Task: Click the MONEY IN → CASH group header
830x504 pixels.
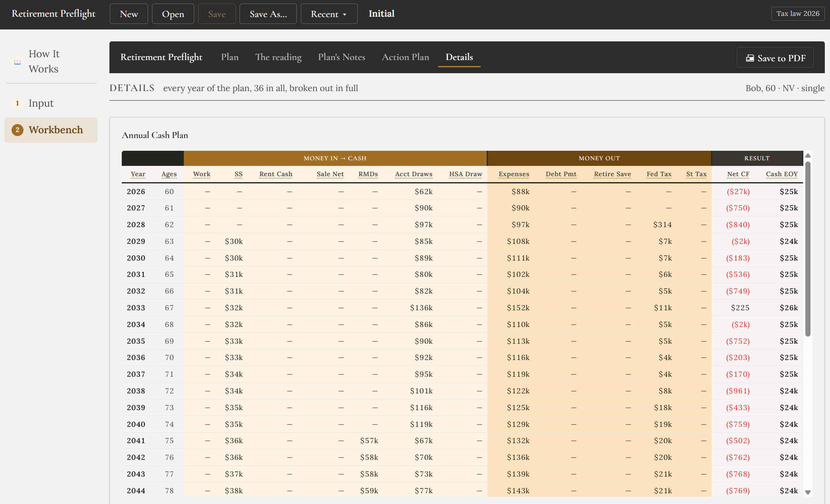Action: pyautogui.click(x=335, y=158)
